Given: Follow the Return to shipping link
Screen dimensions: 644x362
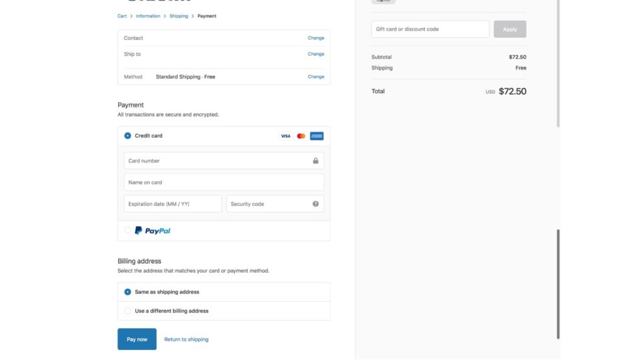Looking at the screenshot, I should point(186,339).
